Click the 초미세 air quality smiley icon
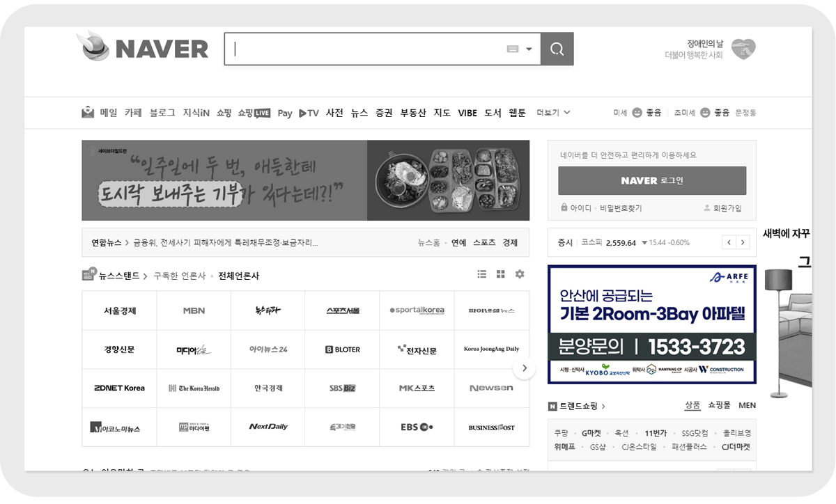The height and width of the screenshot is (504, 836). click(x=705, y=113)
